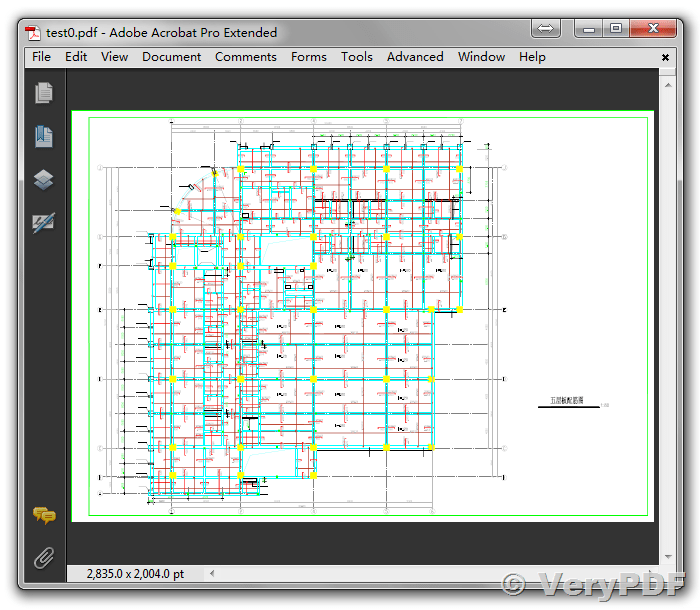Click the horizontal scrollbar left arrow
This screenshot has height=610, width=700.
212,573
